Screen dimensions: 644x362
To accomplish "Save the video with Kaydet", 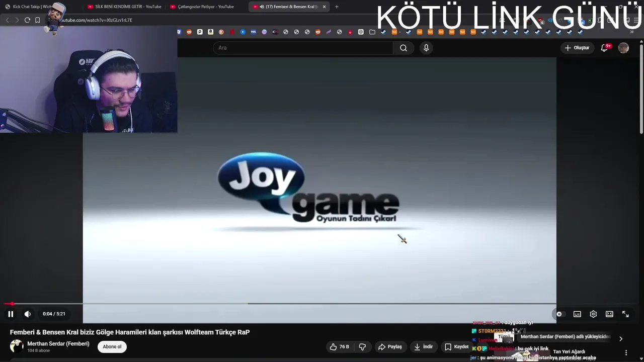I will coord(456,347).
